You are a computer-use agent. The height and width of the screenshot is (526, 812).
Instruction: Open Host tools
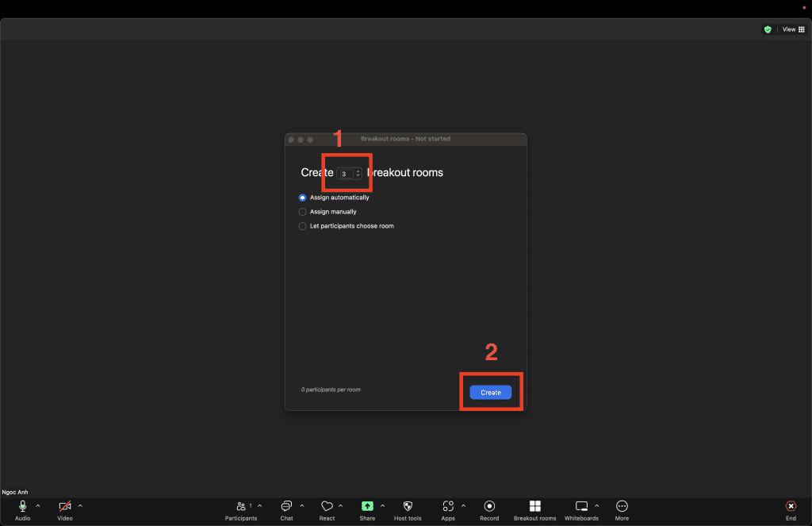pyautogui.click(x=408, y=510)
